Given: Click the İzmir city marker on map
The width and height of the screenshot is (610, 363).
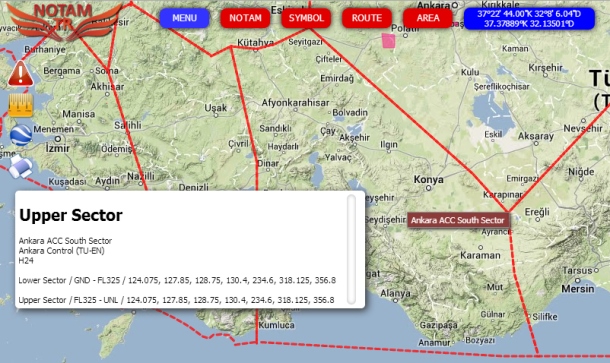Looking at the screenshot, I should pyautogui.click(x=58, y=139).
